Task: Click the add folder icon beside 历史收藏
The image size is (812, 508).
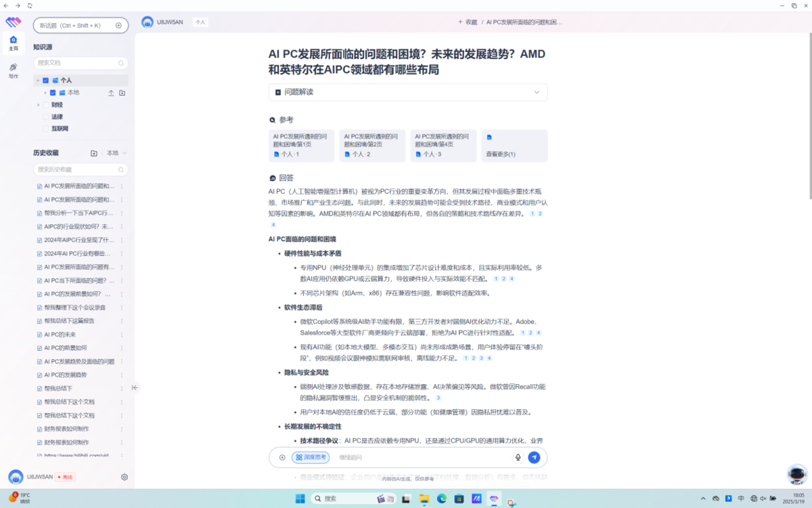Action: (x=94, y=153)
